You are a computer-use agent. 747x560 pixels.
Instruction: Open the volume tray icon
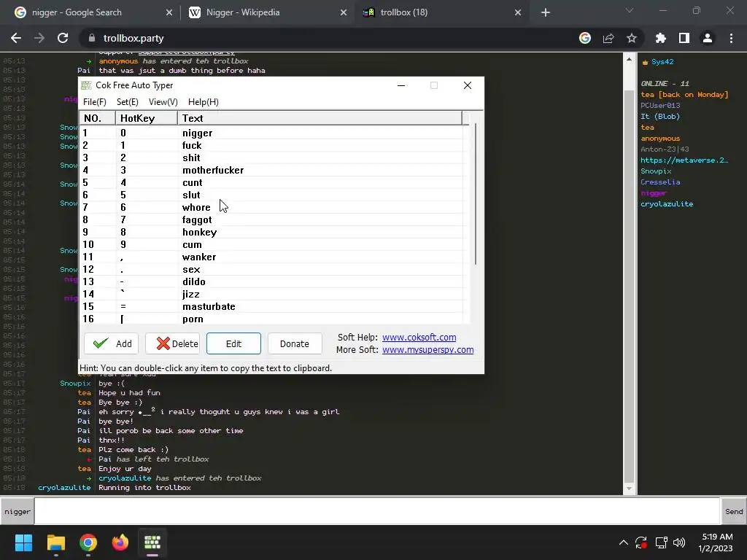[x=679, y=542]
